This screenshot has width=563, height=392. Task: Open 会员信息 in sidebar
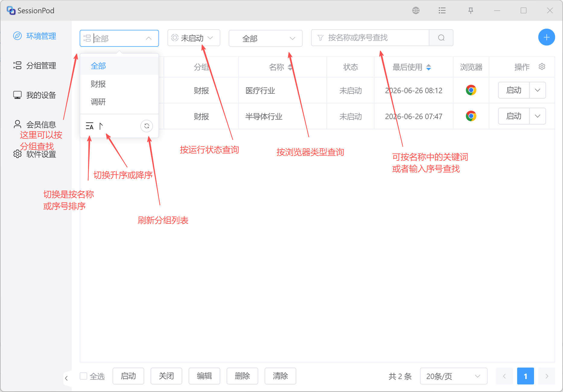click(x=35, y=125)
